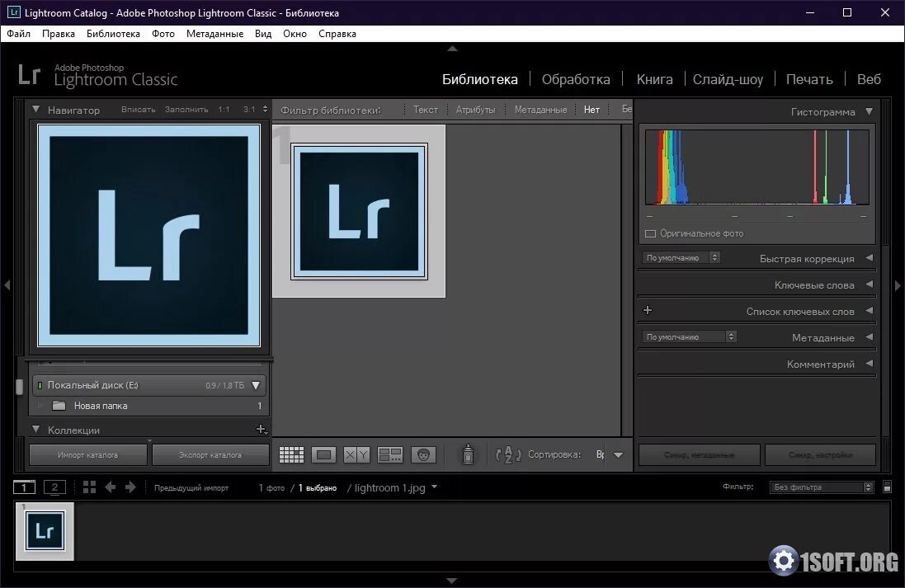The height and width of the screenshot is (588, 905).
Task: Switch to Книга (Book) module
Action: pos(654,79)
